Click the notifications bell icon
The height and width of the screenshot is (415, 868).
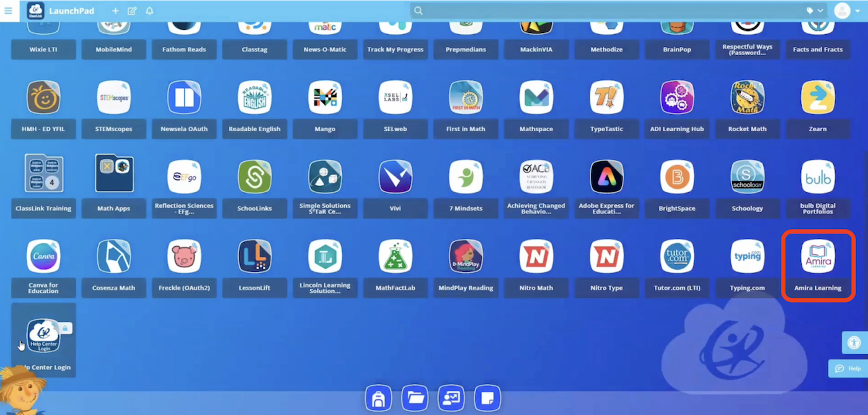[149, 11]
